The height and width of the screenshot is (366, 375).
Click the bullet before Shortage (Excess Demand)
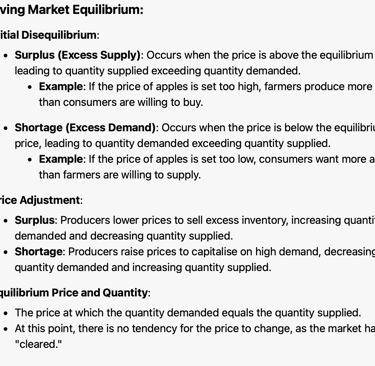pyautogui.click(x=6, y=128)
